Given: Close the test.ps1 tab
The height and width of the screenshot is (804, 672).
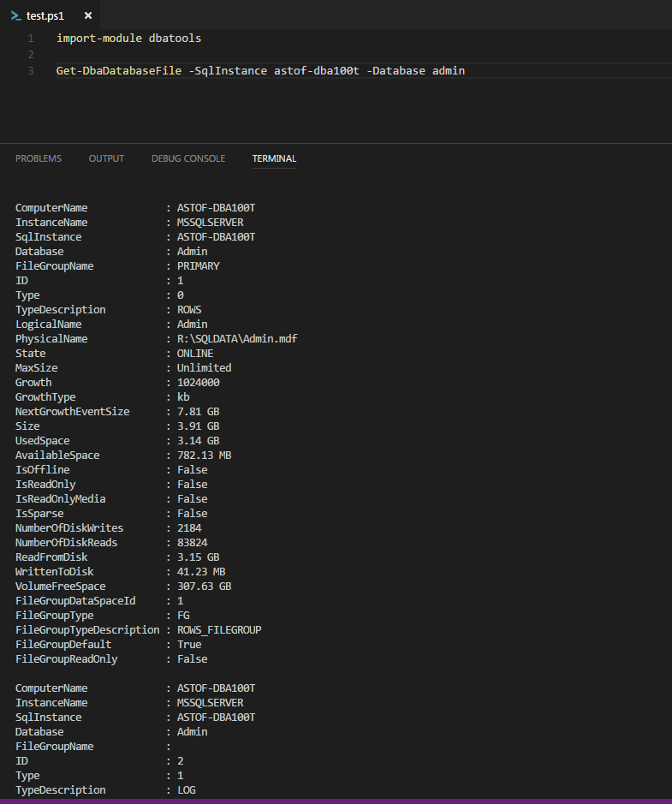Looking at the screenshot, I should tap(88, 15).
